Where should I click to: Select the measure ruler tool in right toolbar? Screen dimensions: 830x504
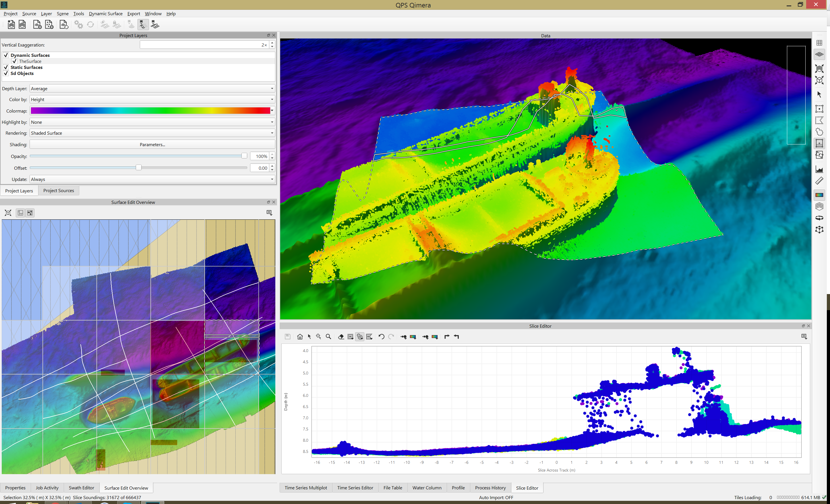pyautogui.click(x=819, y=181)
